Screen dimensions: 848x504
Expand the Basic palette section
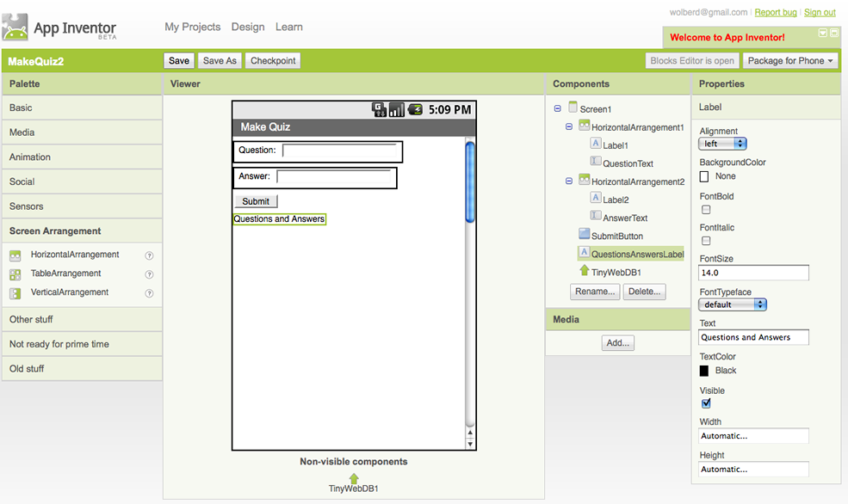(82, 108)
